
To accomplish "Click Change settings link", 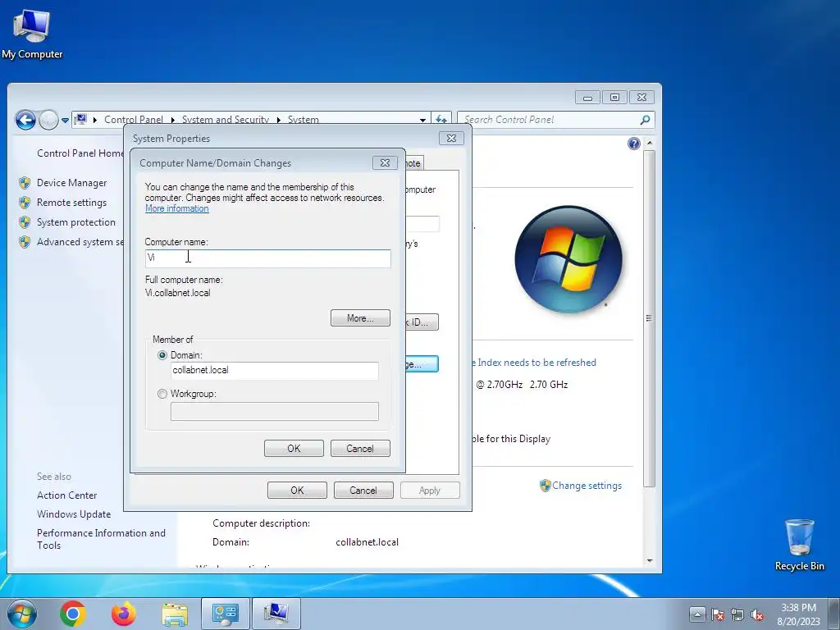I will (x=587, y=486).
